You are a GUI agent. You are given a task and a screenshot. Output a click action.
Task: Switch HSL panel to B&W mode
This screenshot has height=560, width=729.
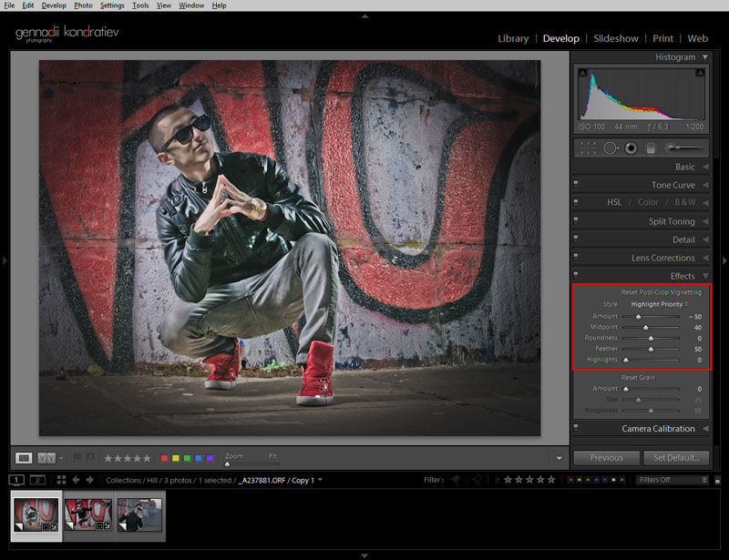685,202
